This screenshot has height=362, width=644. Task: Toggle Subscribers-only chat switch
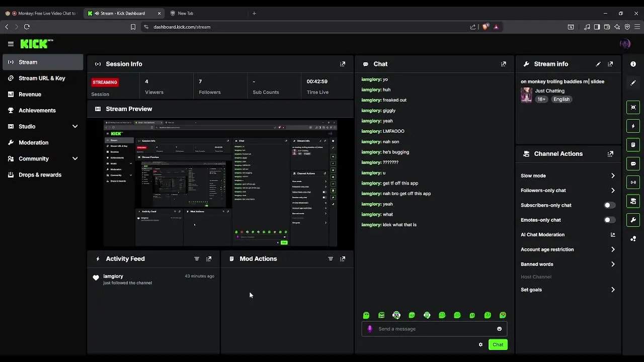coord(609,205)
